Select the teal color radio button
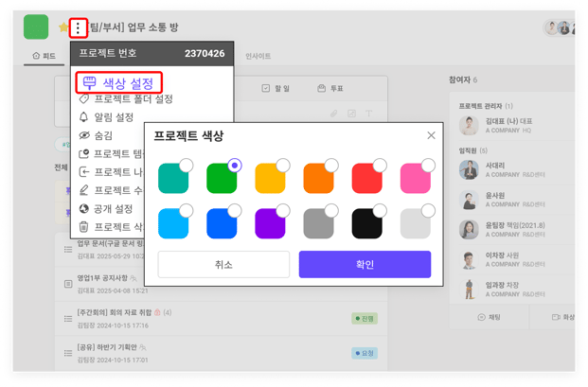 (187, 166)
